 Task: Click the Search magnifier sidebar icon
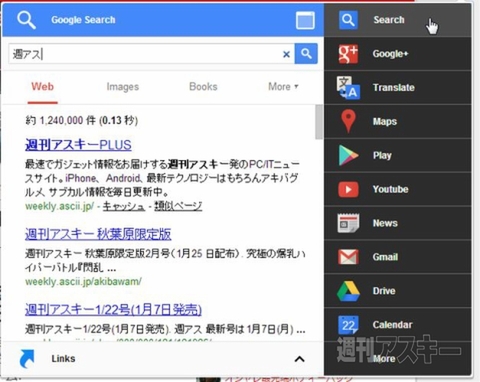click(x=348, y=20)
